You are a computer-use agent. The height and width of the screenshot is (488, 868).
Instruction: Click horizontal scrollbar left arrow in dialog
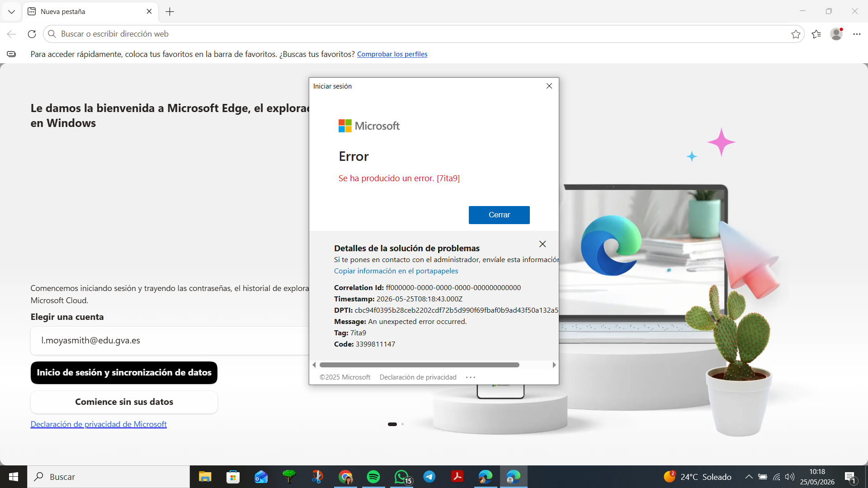pos(314,365)
